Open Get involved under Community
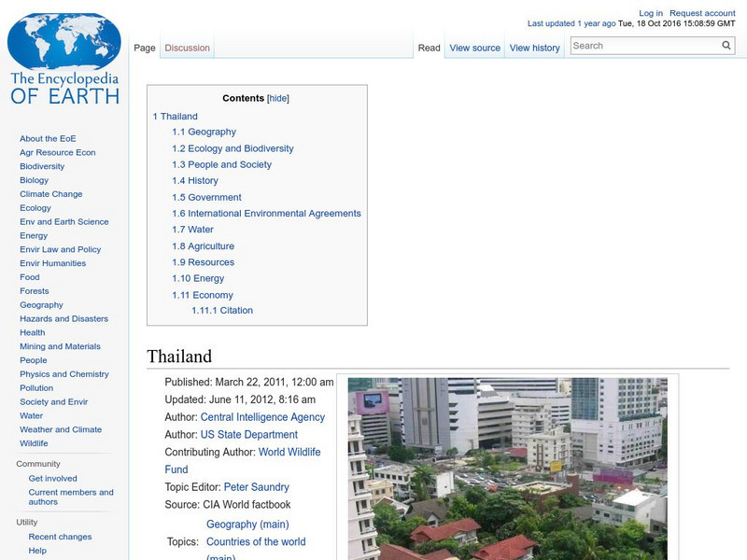The width and height of the screenshot is (747, 560). coord(53,477)
